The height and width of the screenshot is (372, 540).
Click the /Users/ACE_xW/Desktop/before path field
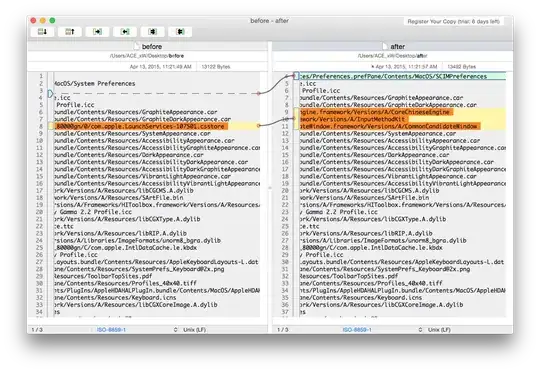147,56
